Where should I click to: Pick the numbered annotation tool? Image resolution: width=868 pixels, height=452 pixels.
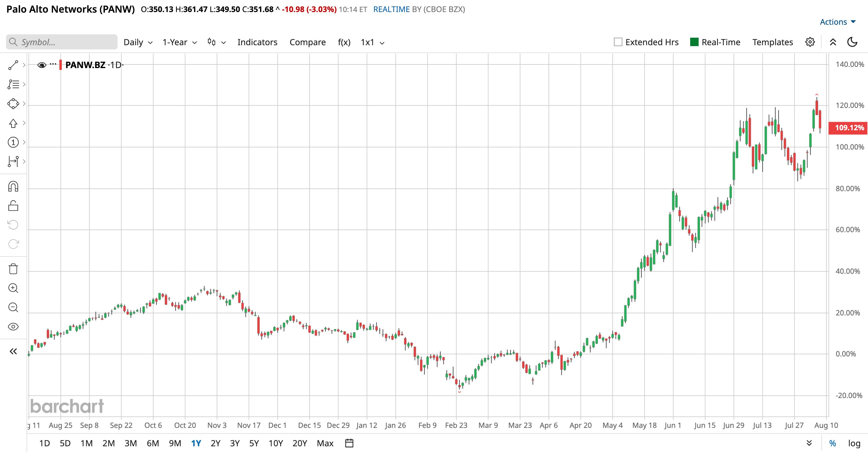[13, 143]
